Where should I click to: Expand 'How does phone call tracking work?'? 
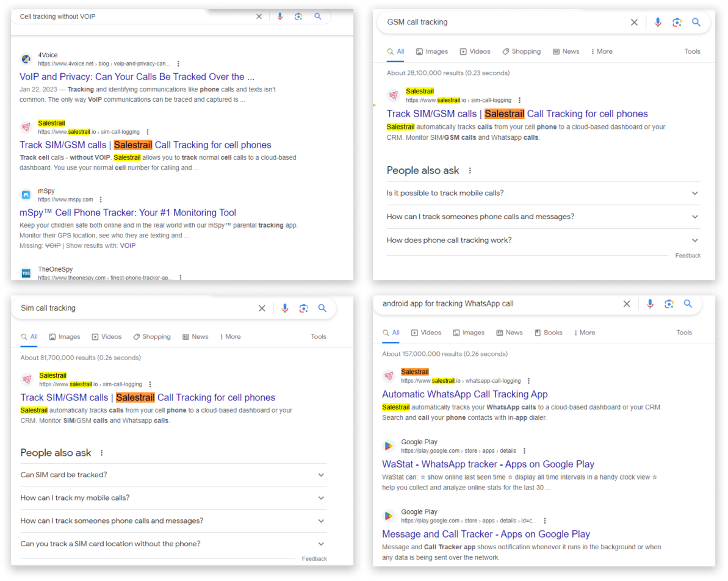543,240
